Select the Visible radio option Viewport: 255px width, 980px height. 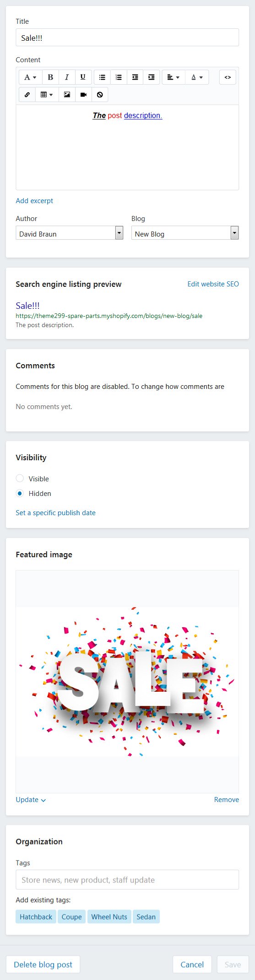[x=20, y=478]
